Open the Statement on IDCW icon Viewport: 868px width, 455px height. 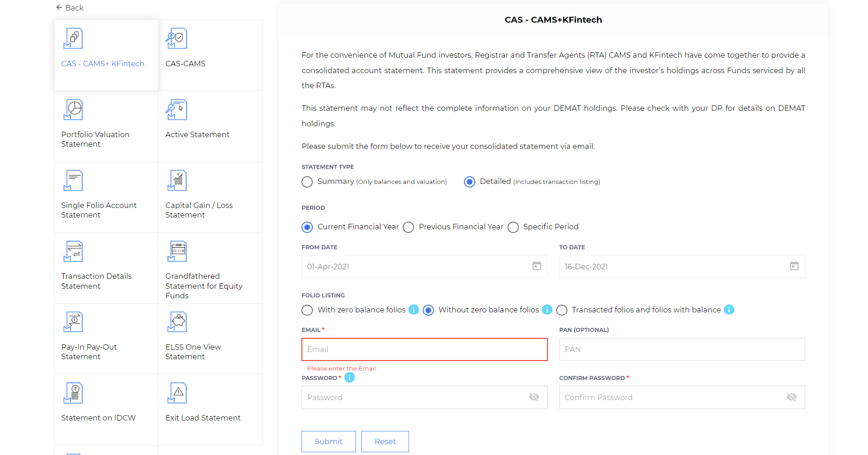73,393
